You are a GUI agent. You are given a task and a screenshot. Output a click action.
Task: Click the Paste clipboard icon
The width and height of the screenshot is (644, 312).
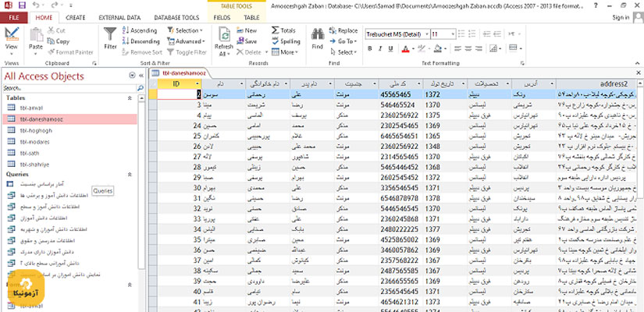coord(36,34)
